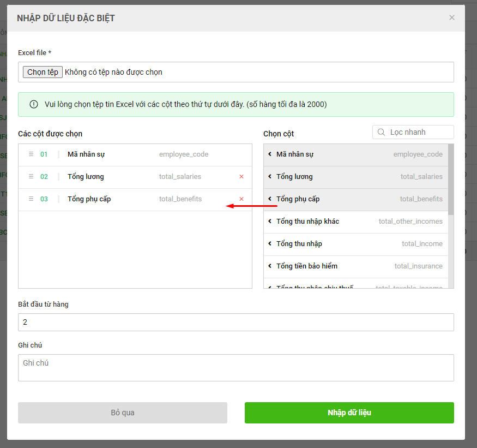Viewport: 477px width, 448px height.
Task: Click the info icon in green notice
Action: point(34,104)
